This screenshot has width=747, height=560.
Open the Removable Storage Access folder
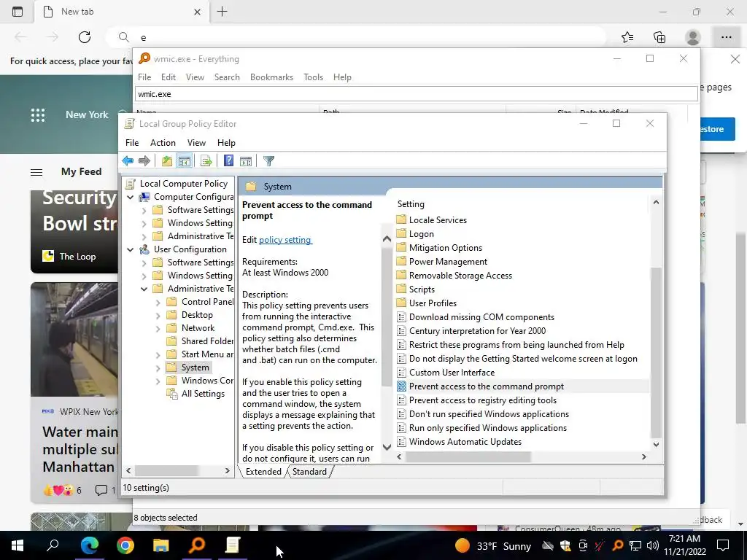[x=460, y=276]
